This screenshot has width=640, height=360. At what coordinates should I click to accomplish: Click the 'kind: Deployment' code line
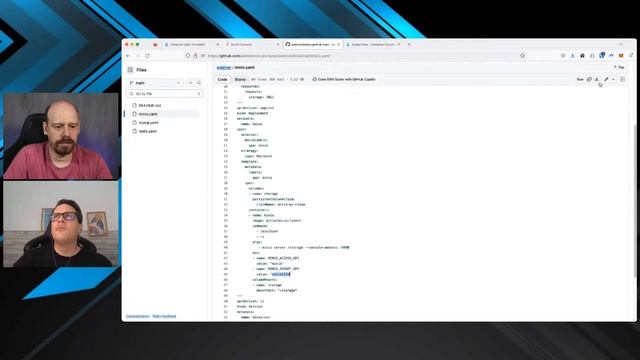tap(253, 113)
